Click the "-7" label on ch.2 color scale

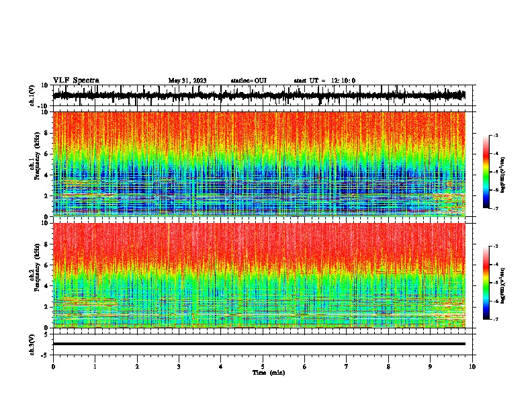pyautogui.click(x=496, y=319)
